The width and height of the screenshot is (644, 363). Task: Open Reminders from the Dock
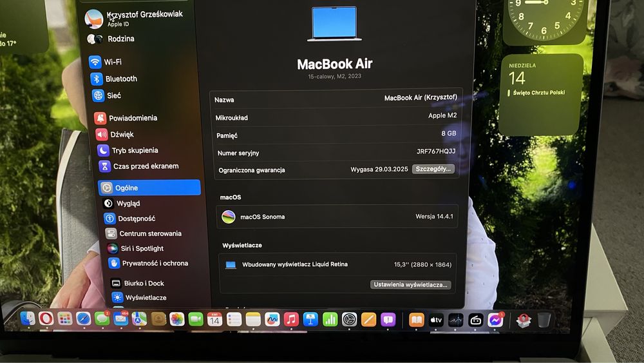[234, 319]
